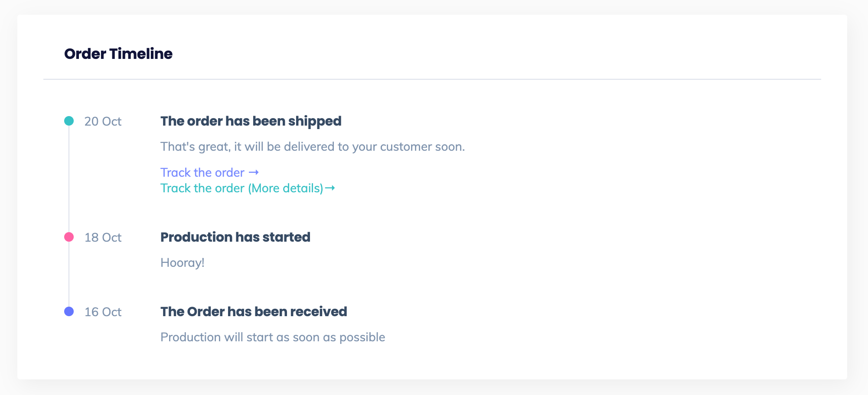Image resolution: width=868 pixels, height=395 pixels.
Task: Click the "Order Timeline" heading
Action: click(118, 54)
